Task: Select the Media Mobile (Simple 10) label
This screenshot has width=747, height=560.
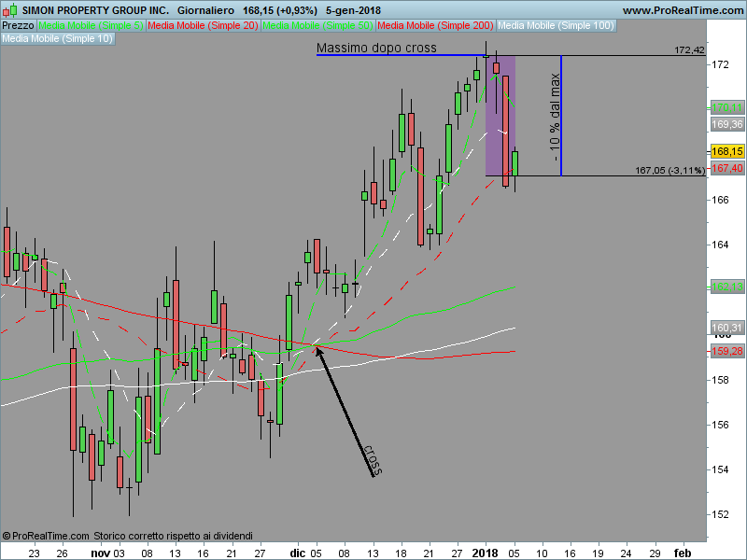Action: click(58, 38)
